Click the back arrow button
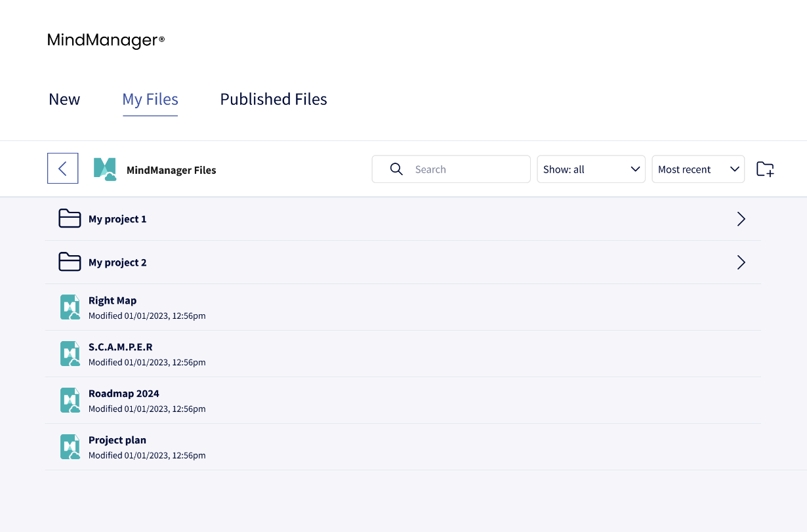 tap(63, 169)
